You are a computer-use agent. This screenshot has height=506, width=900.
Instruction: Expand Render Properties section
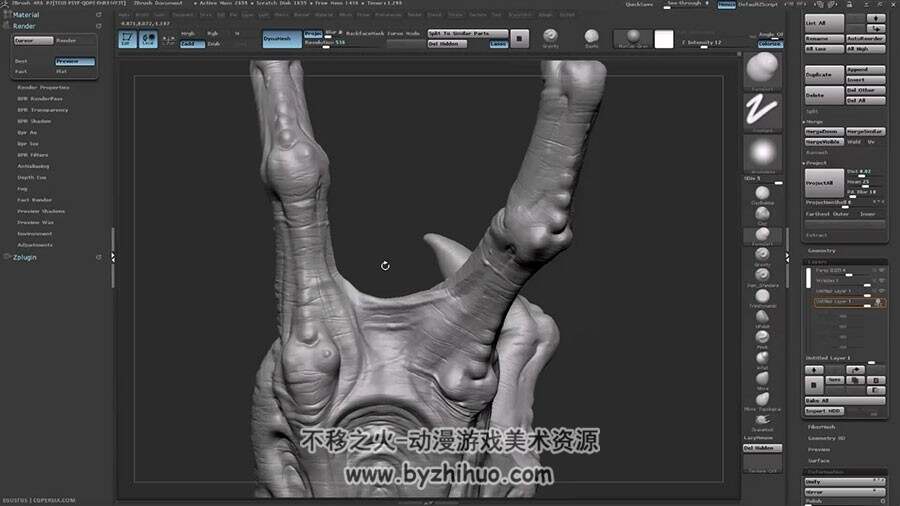43,87
